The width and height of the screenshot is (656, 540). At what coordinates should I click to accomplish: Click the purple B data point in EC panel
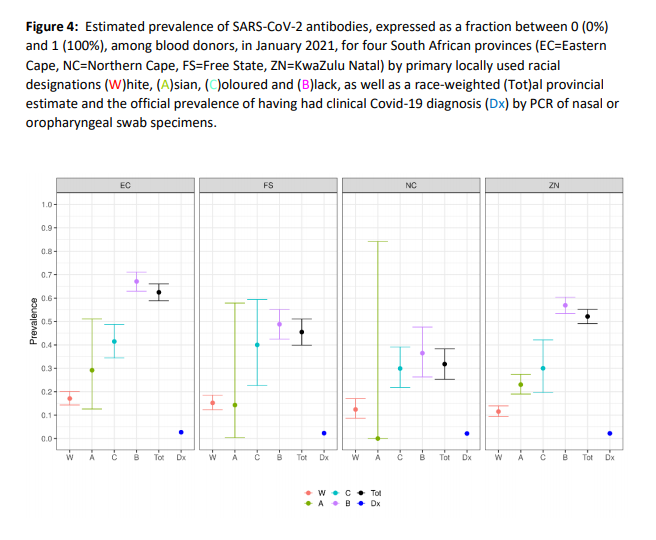(136, 281)
